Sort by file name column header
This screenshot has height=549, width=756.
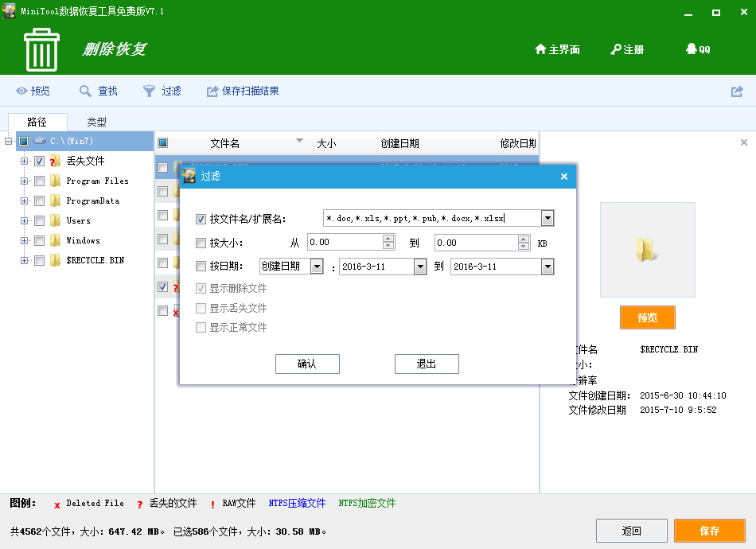pyautogui.click(x=234, y=143)
